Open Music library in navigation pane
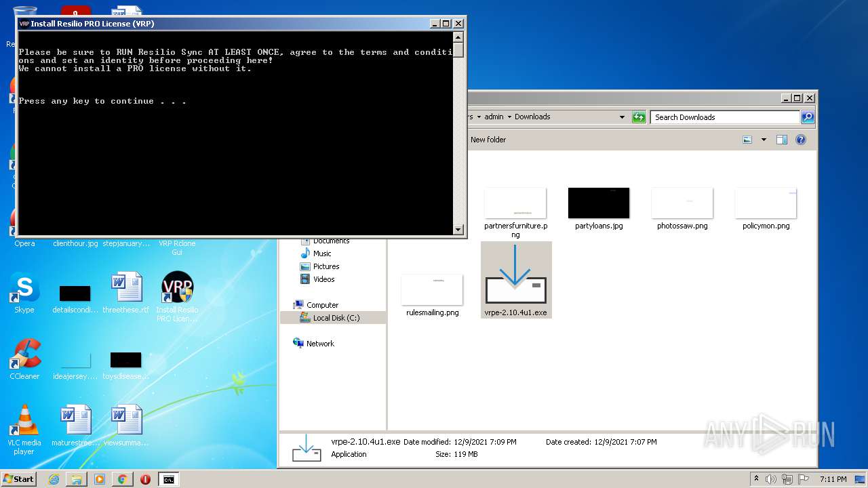Viewport: 868px width, 488px height. [x=322, y=253]
